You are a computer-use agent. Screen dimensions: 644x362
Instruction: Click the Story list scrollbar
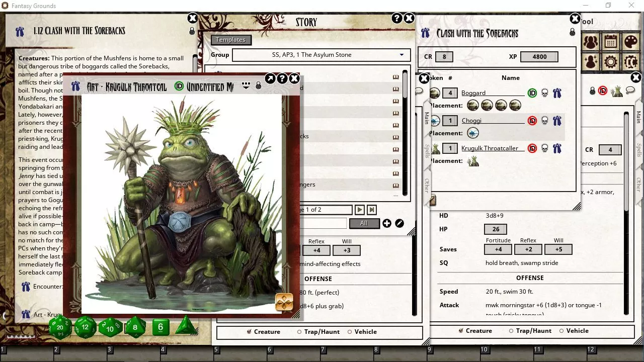click(405, 84)
